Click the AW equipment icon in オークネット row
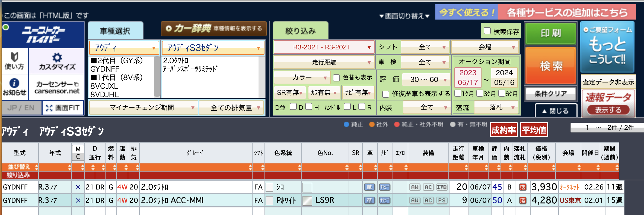 (x=415, y=187)
